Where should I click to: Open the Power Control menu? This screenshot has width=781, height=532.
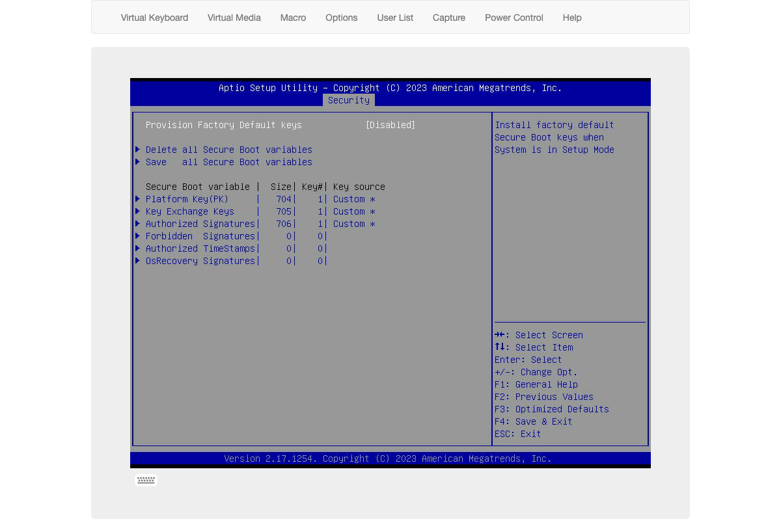514,18
